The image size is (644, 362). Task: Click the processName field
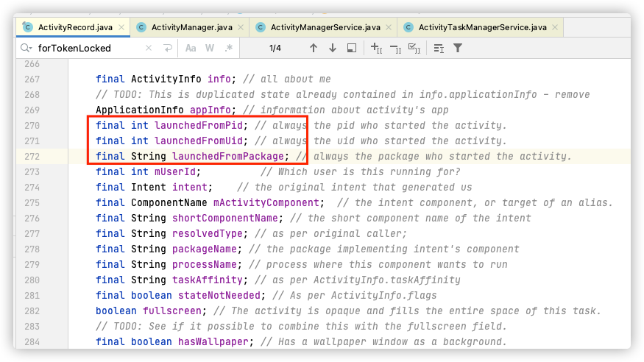(205, 264)
